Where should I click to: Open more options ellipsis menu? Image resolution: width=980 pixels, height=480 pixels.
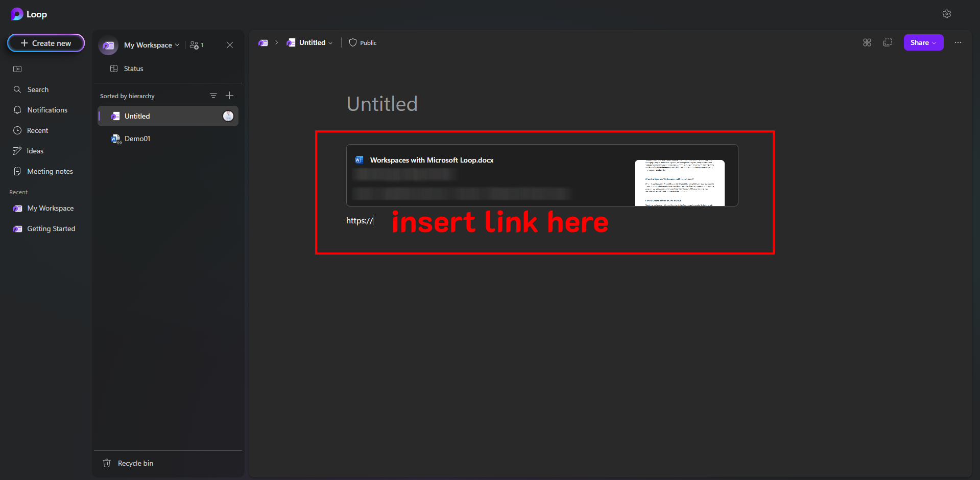coord(958,42)
